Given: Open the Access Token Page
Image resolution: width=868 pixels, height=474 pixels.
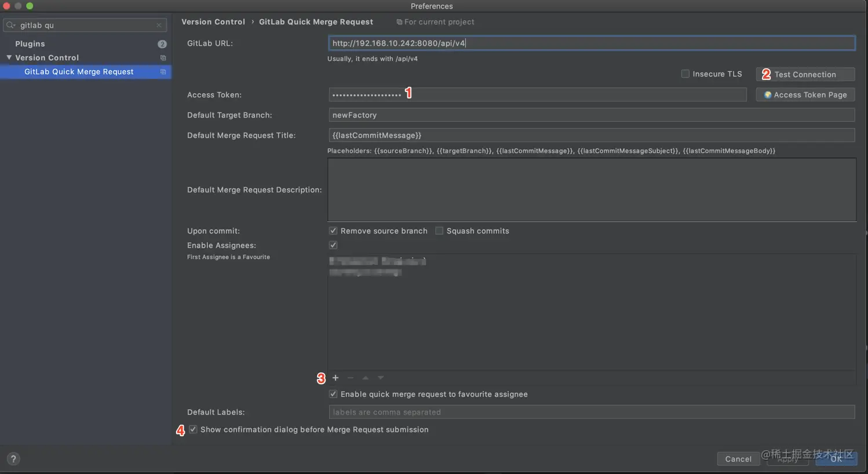Looking at the screenshot, I should pyautogui.click(x=805, y=94).
